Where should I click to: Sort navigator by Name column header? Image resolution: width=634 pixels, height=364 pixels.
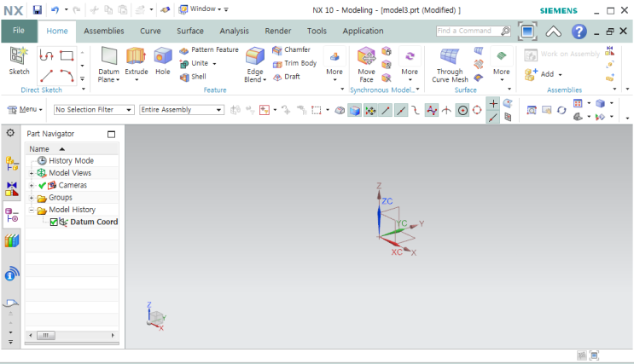point(73,149)
